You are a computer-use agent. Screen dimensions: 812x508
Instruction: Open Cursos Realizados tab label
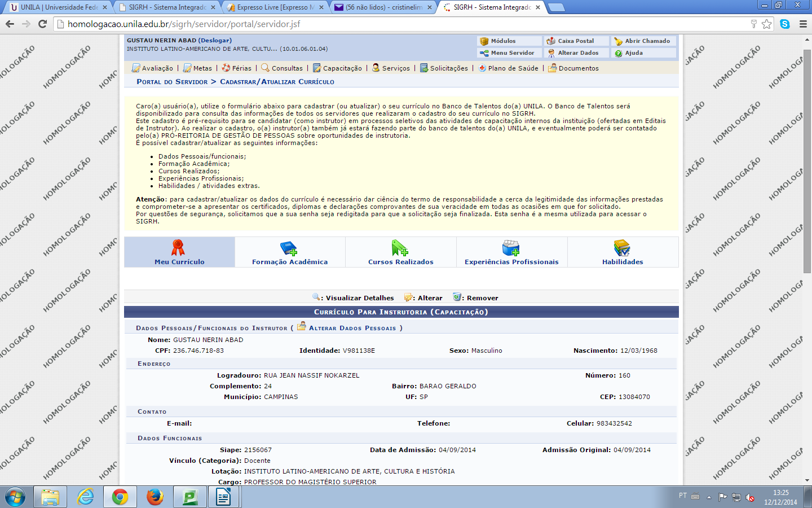(x=401, y=262)
